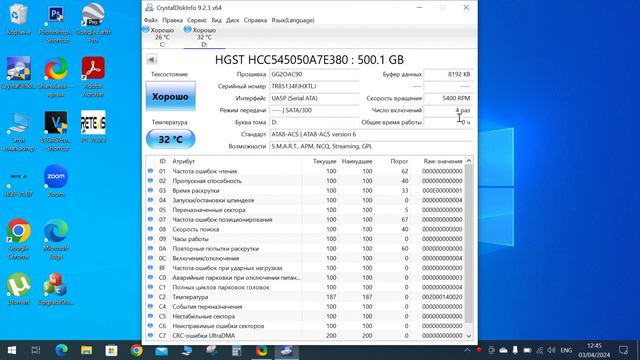The image size is (640, 360).
Task: Select the row CRC-ошибки UltraDMA
Action: (305, 336)
